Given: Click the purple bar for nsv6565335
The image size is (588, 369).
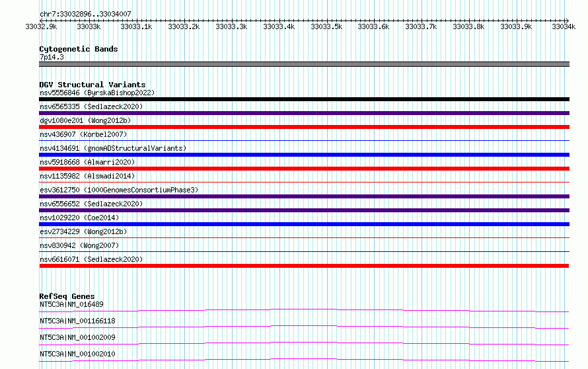Looking at the screenshot, I should coord(304,113).
